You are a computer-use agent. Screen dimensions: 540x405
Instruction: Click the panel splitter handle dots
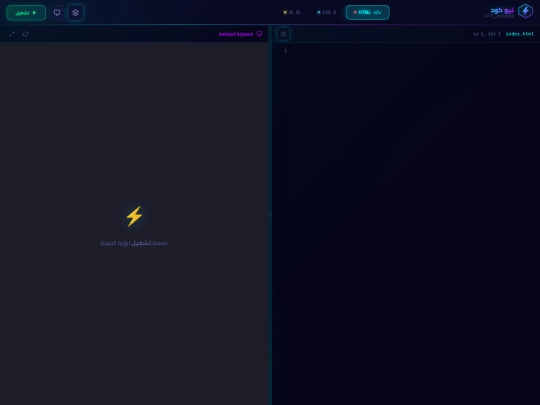[x=270, y=216]
